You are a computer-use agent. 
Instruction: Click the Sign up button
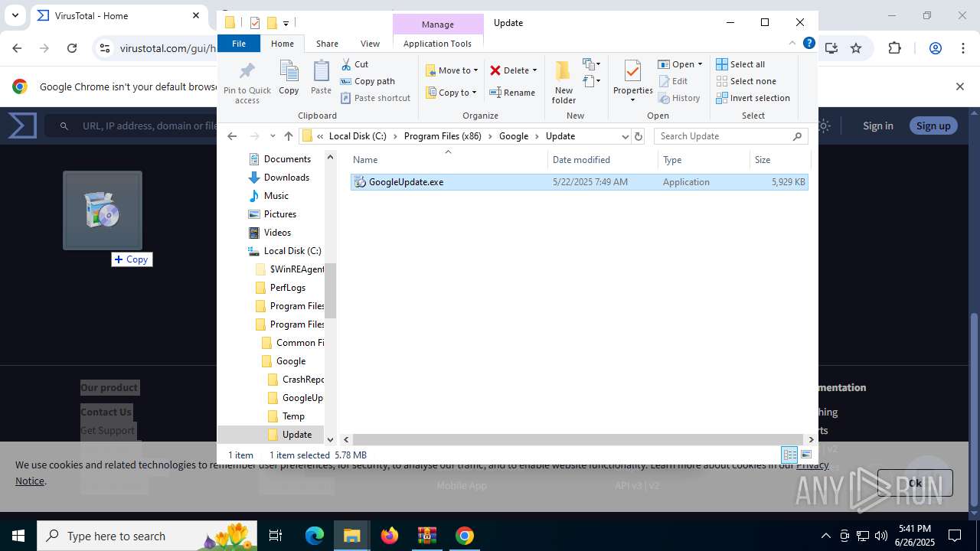[x=933, y=126]
